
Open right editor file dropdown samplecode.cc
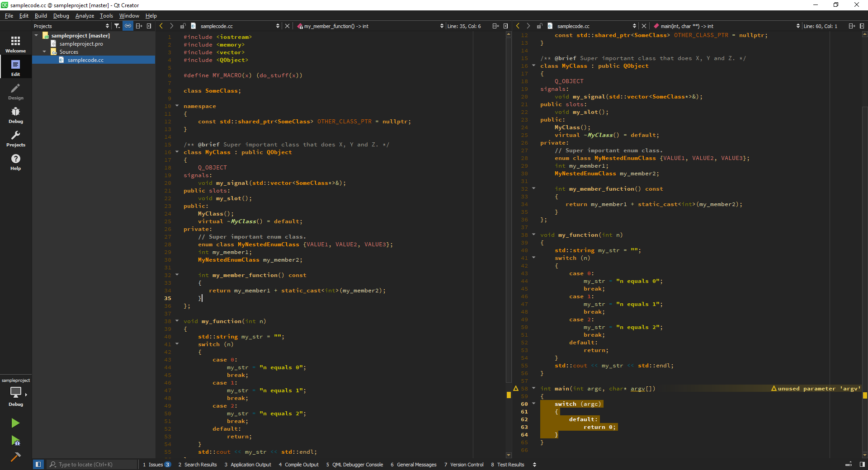[592, 26]
